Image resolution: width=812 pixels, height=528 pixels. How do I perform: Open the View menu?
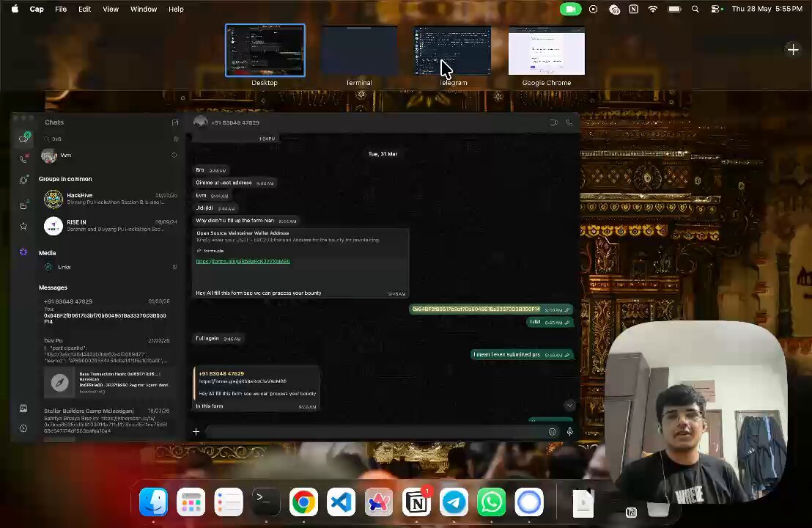[x=111, y=9]
